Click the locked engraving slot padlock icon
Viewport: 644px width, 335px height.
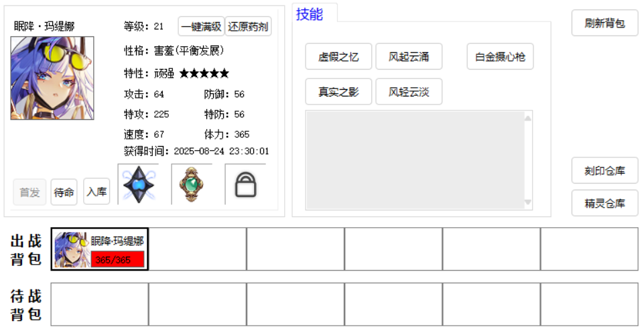coord(245,185)
